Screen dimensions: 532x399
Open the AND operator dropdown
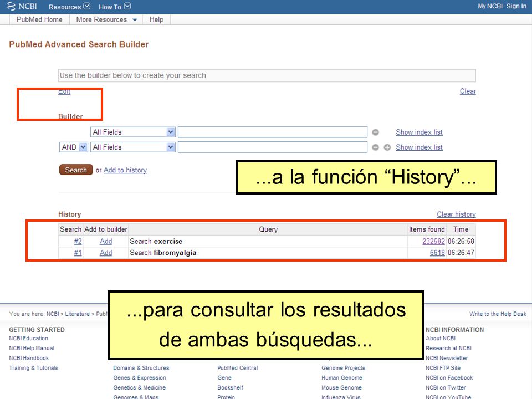tap(73, 147)
